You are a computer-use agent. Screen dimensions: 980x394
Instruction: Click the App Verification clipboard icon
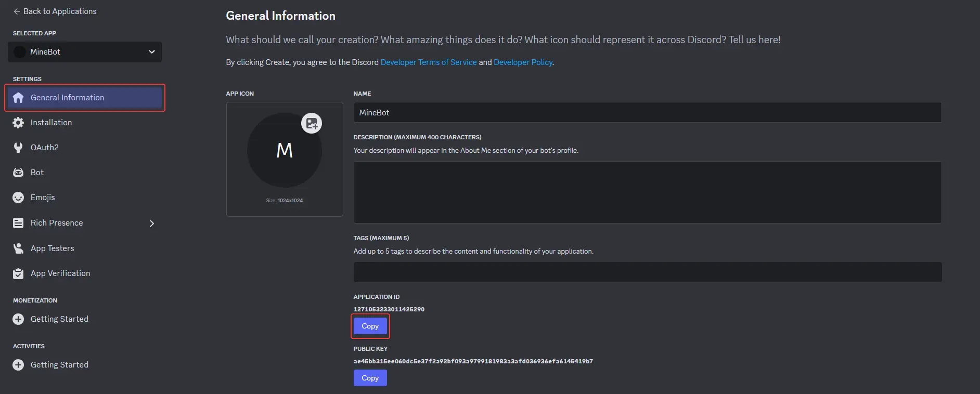[18, 273]
